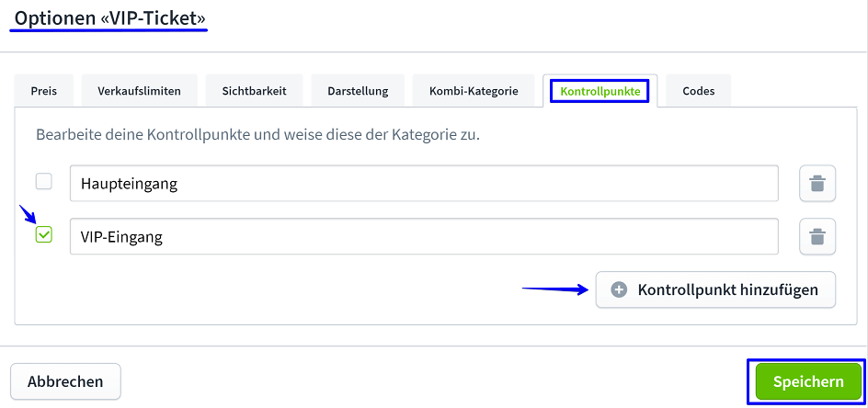Go to the Sichtbarkeit tab
868x408 pixels.
254,91
